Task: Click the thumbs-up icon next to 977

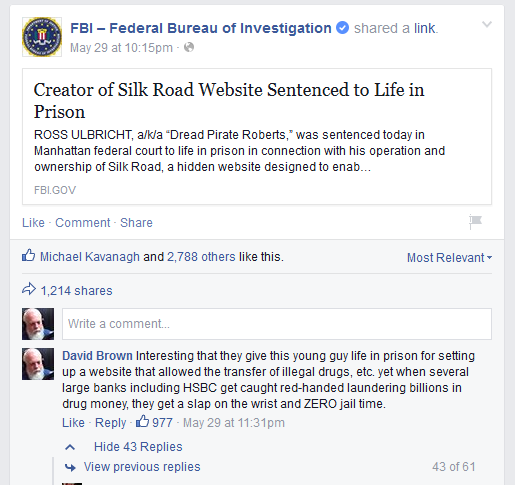Action: [142, 421]
